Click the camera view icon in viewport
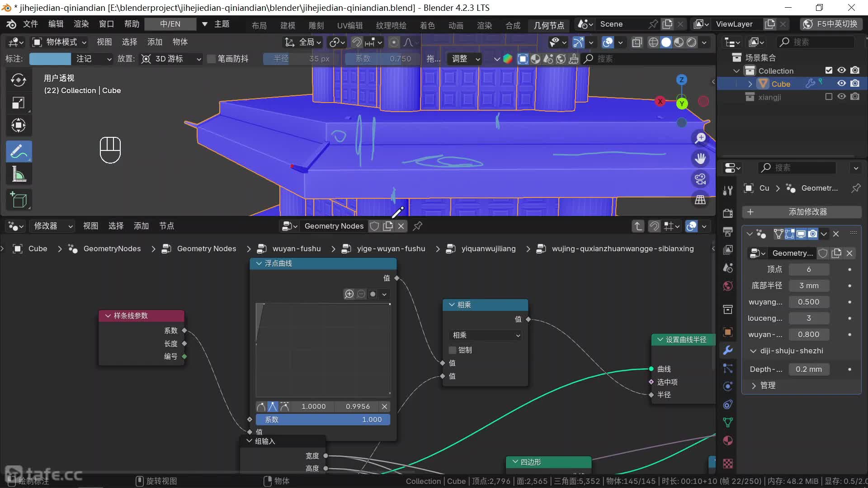 [700, 179]
